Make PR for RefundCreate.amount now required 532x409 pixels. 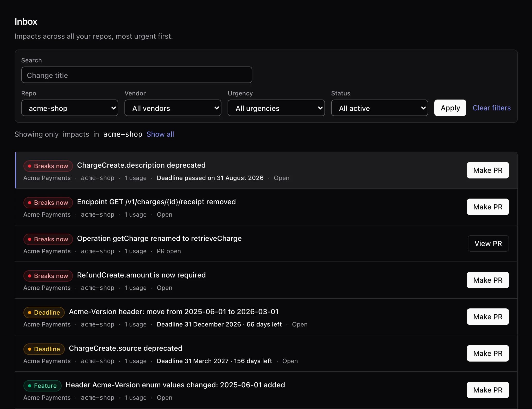click(488, 280)
